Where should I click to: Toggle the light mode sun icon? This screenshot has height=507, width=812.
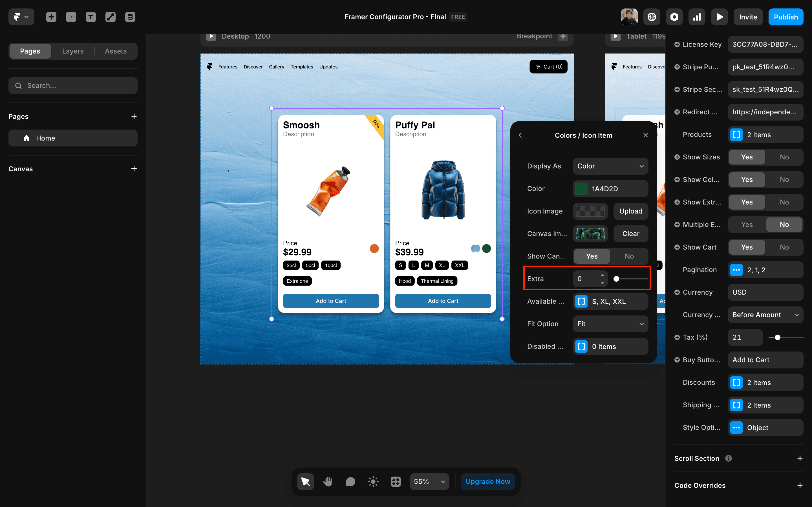pyautogui.click(x=373, y=482)
